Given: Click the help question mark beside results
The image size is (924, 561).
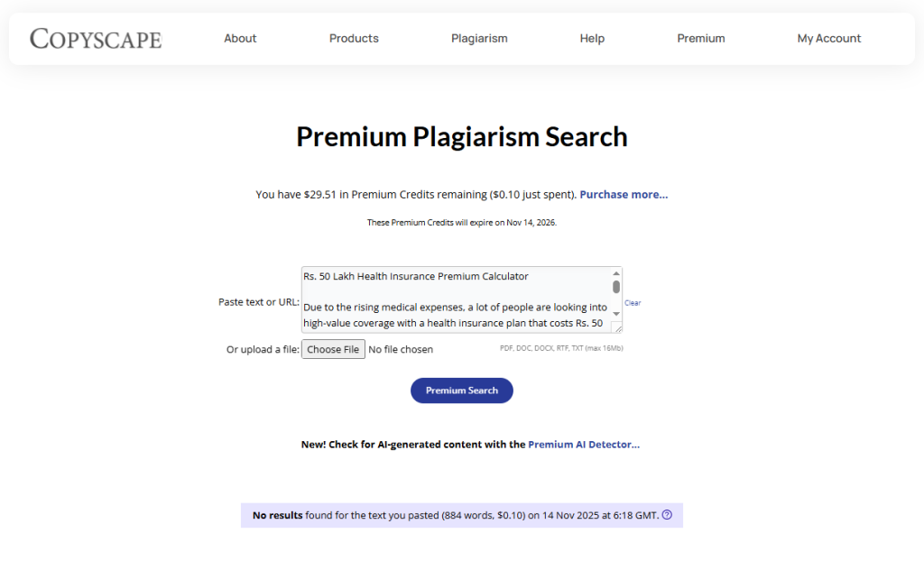Looking at the screenshot, I should (x=667, y=515).
